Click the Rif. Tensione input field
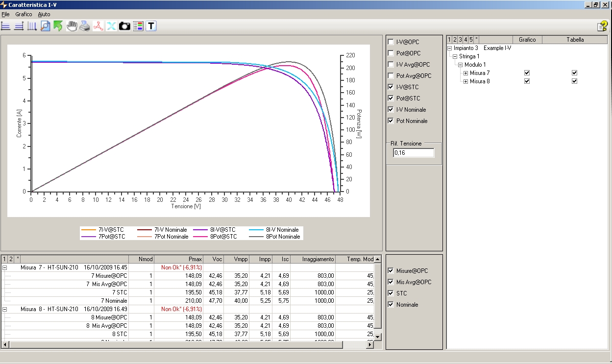Image resolution: width=612 pixels, height=364 pixels. pyautogui.click(x=414, y=153)
